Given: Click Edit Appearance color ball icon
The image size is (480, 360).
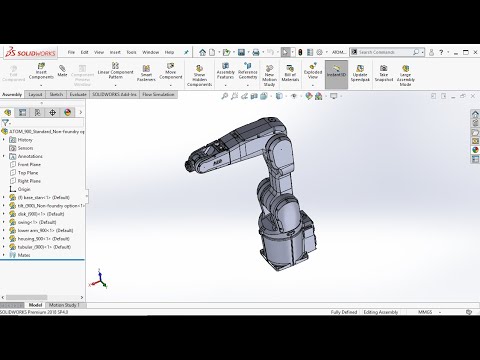Looking at the screenshot, I should 309,96.
